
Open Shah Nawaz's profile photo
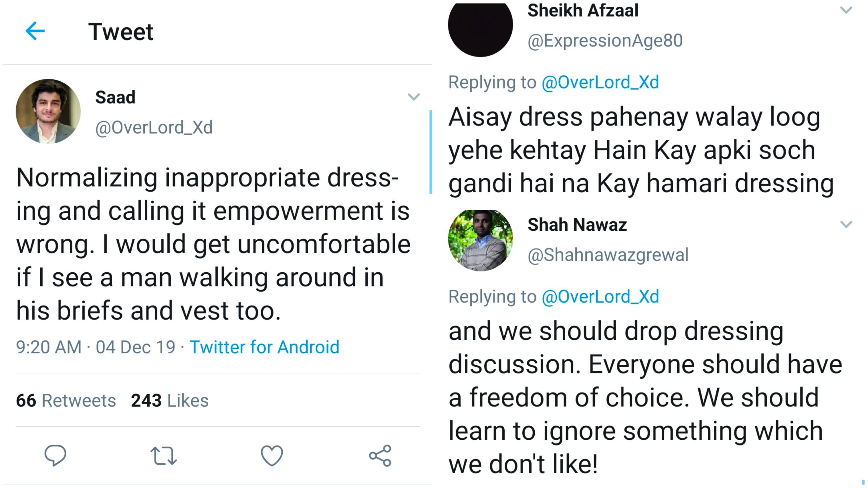tap(480, 240)
